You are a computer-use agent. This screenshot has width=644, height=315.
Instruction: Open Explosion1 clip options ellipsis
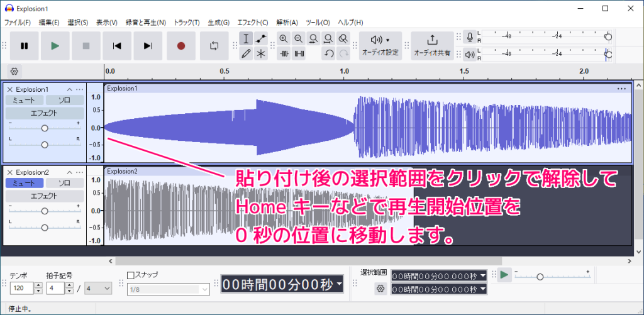click(x=621, y=88)
